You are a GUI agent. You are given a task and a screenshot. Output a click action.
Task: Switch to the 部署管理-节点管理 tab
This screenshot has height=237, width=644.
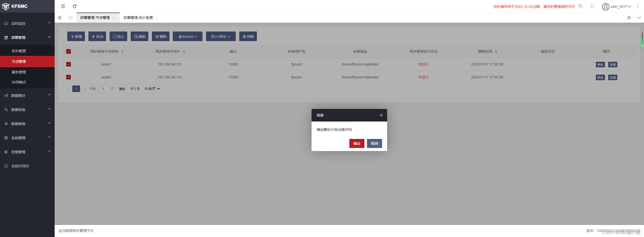(95, 18)
